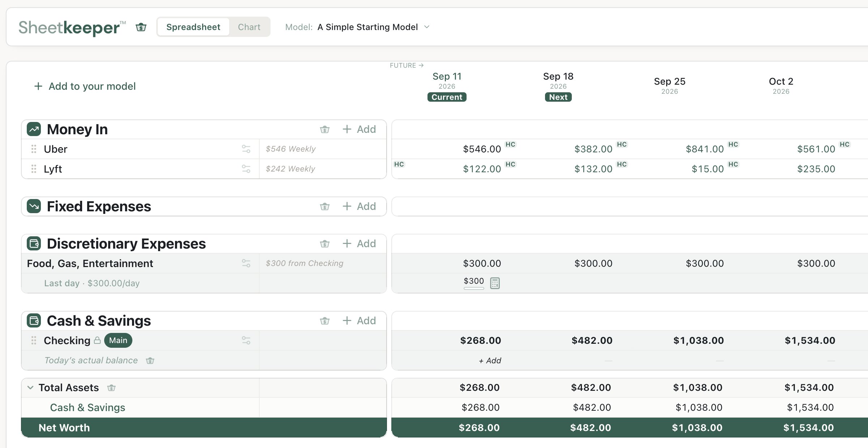Click the Oct 2 column header
Screen dimensions: 868x448
(781, 86)
